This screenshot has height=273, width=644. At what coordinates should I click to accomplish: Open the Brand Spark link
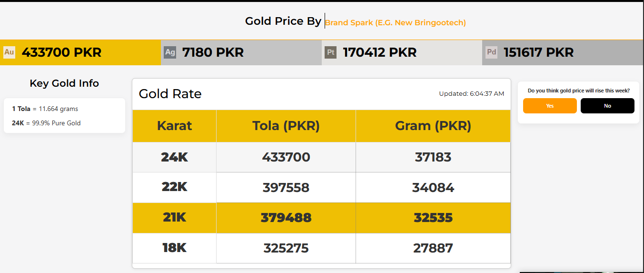click(395, 23)
